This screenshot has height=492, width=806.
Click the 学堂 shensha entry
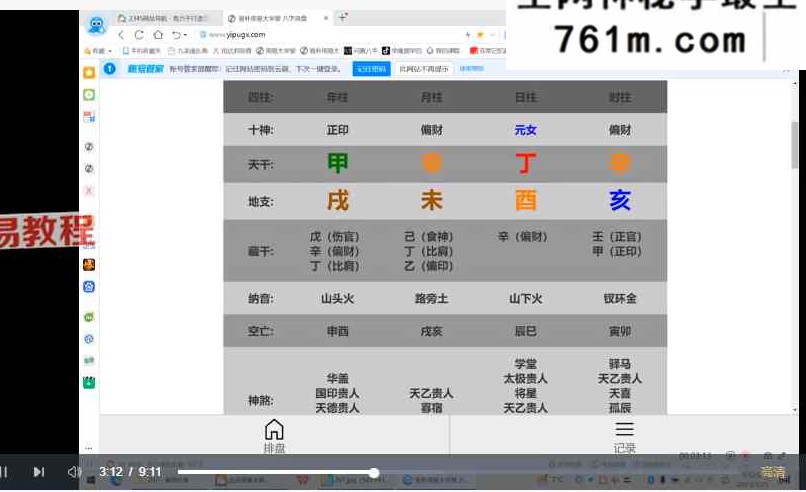point(526,364)
